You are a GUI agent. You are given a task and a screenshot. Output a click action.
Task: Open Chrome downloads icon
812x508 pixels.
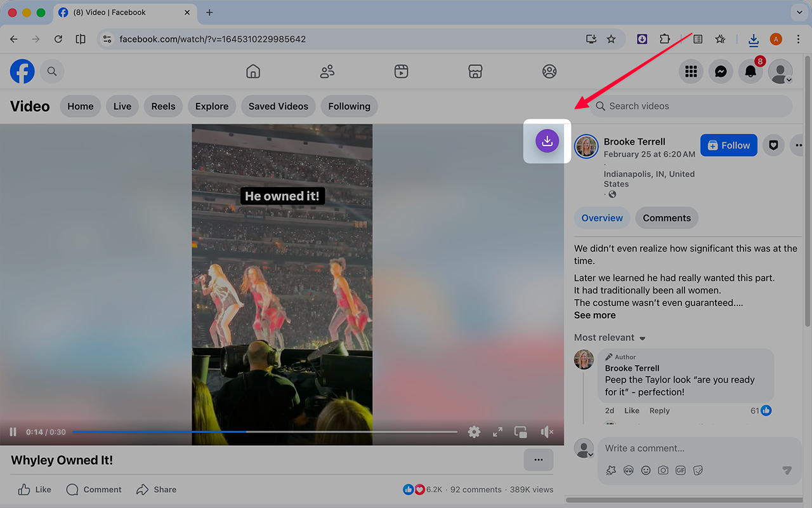(753, 39)
